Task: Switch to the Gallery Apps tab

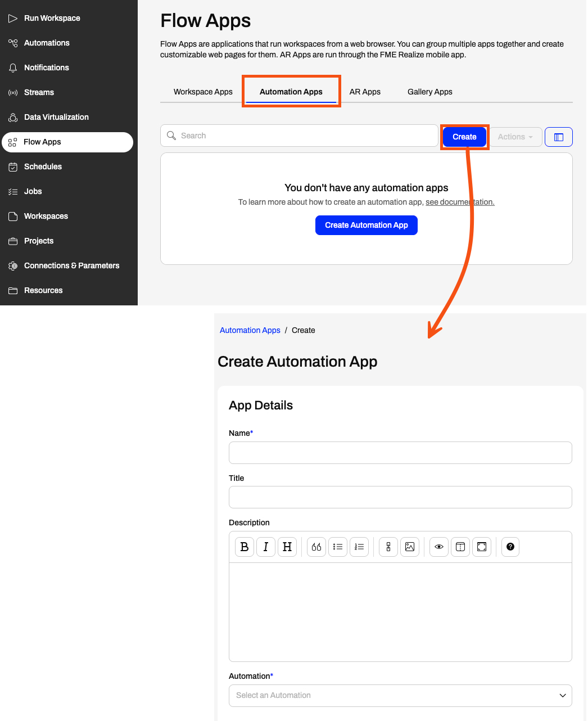Action: 430,92
